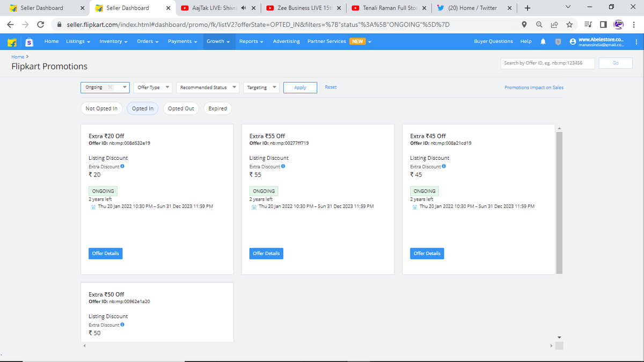Screen dimensions: 644x362
Task: Reload the current page
Action: [41, 25]
